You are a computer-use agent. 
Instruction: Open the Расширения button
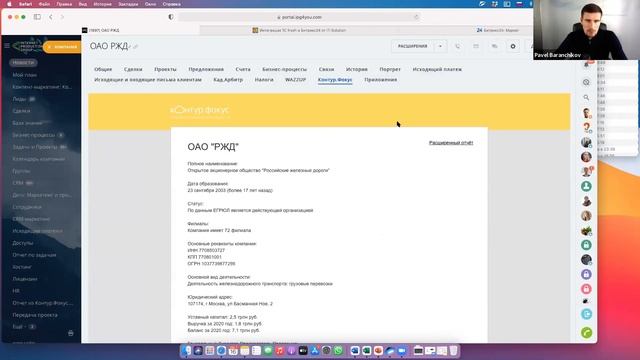pos(413,47)
